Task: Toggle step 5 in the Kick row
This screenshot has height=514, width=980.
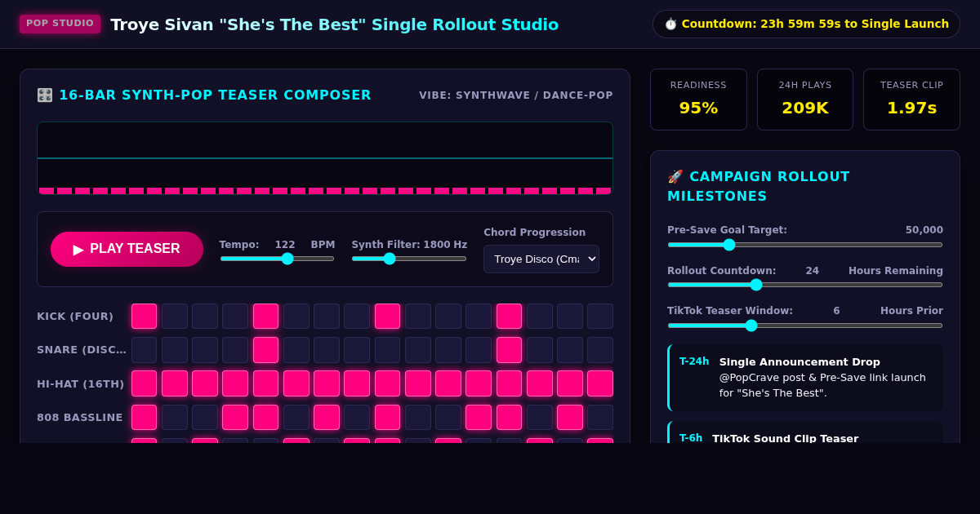Action: pyautogui.click(x=265, y=317)
